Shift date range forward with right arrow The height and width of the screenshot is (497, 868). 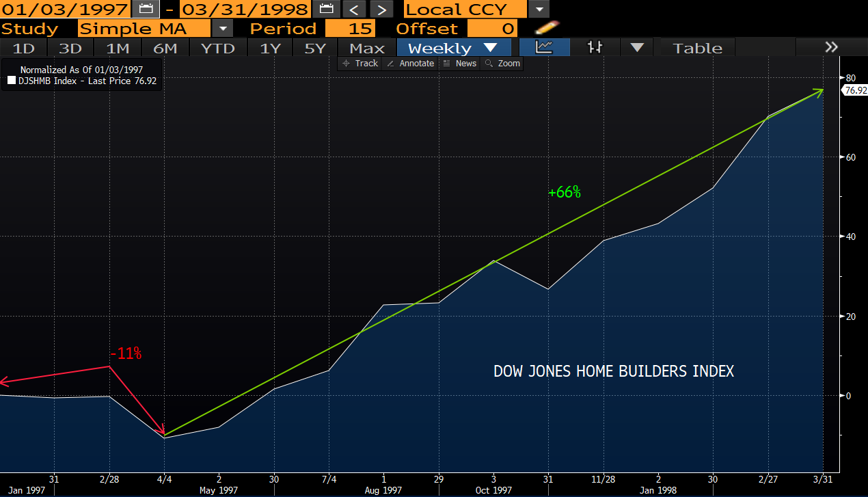382,10
